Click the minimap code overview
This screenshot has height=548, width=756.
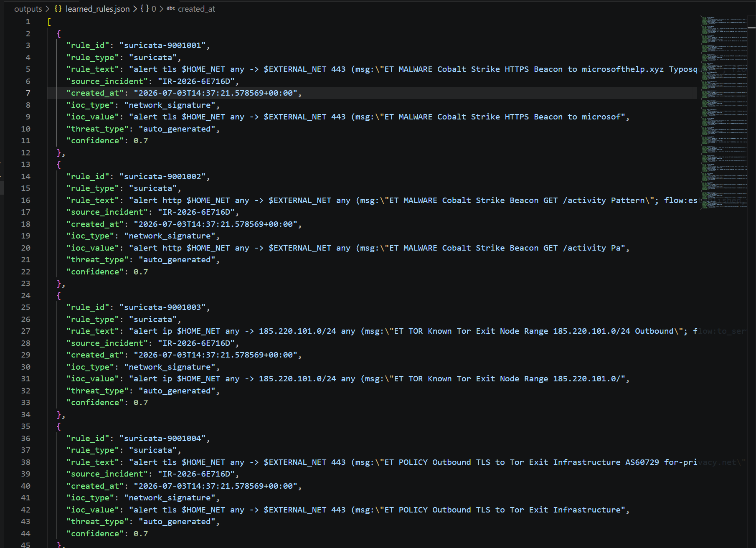pos(724,113)
